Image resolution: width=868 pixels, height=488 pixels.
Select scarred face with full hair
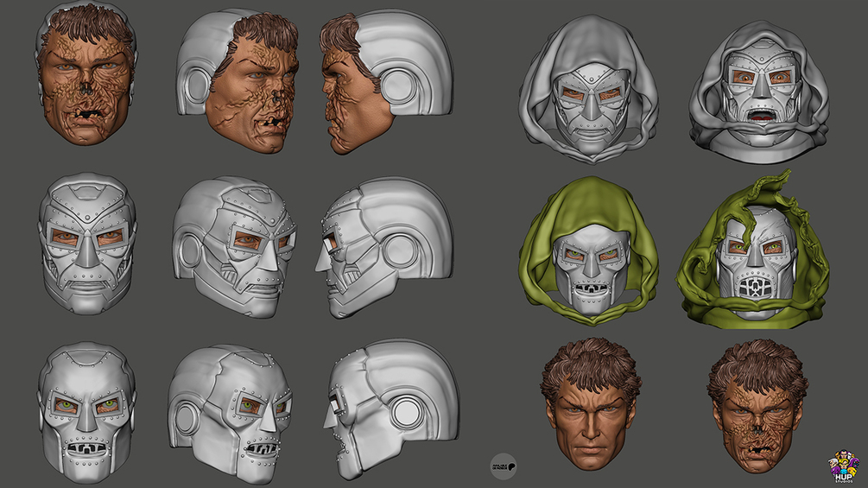tap(757, 406)
